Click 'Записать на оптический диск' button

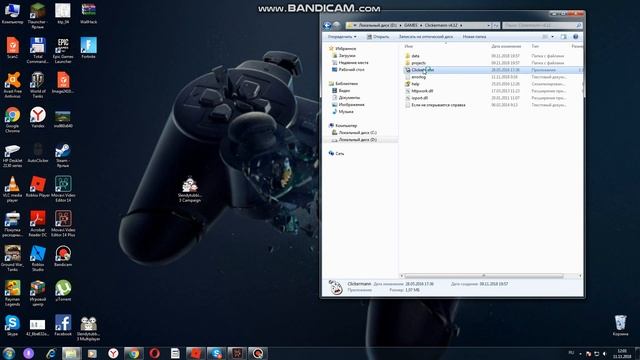pyautogui.click(x=425, y=37)
